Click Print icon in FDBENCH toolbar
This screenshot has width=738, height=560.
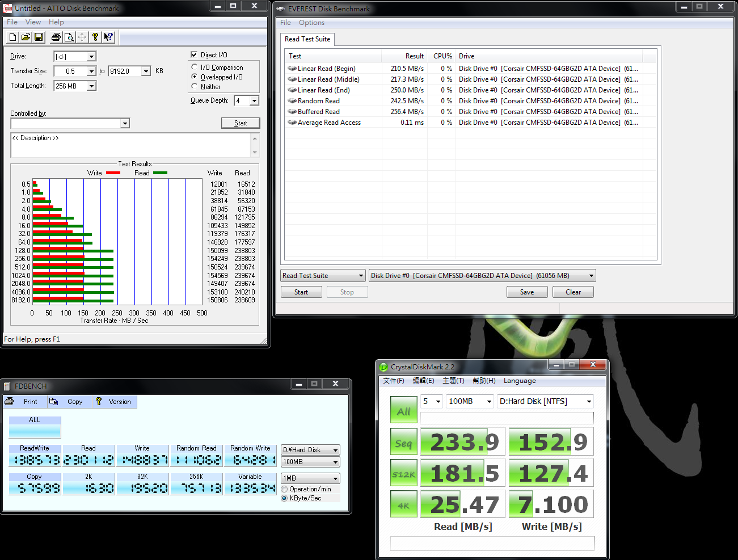click(x=9, y=401)
